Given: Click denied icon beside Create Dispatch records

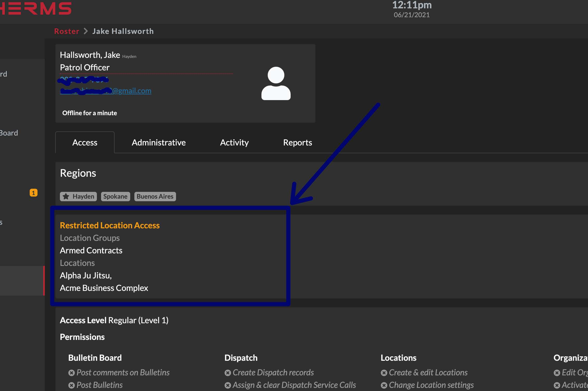Looking at the screenshot, I should tap(228, 372).
